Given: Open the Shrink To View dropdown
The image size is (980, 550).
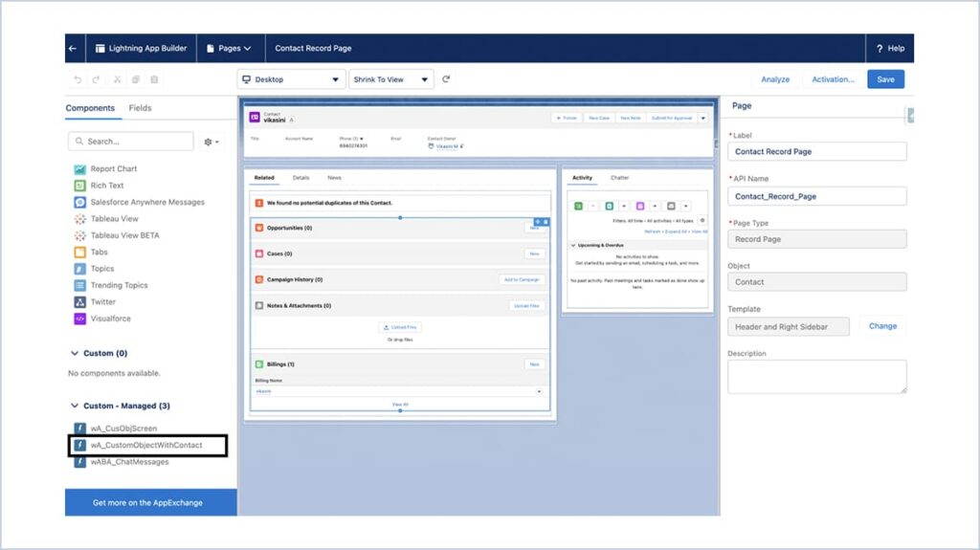Looking at the screenshot, I should coord(391,79).
